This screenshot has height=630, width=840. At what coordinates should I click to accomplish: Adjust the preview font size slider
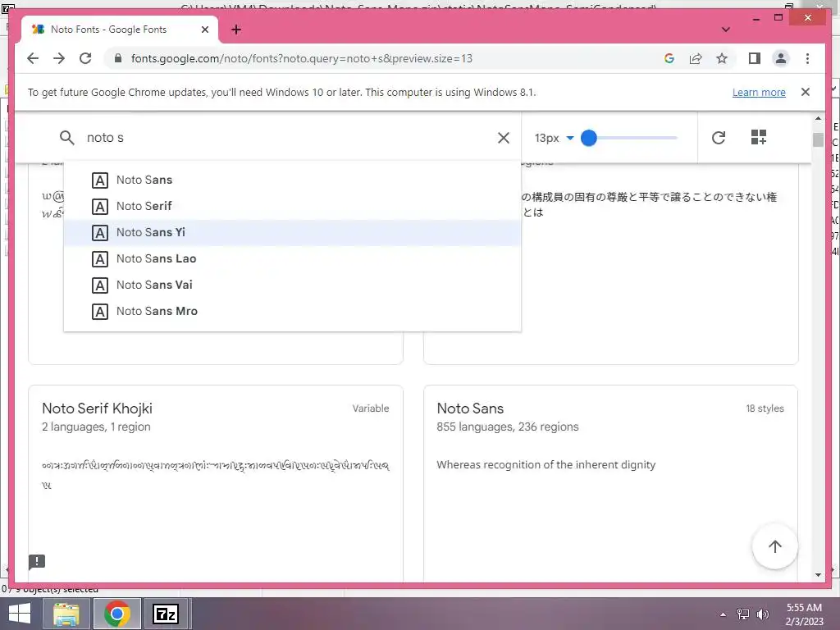click(589, 138)
